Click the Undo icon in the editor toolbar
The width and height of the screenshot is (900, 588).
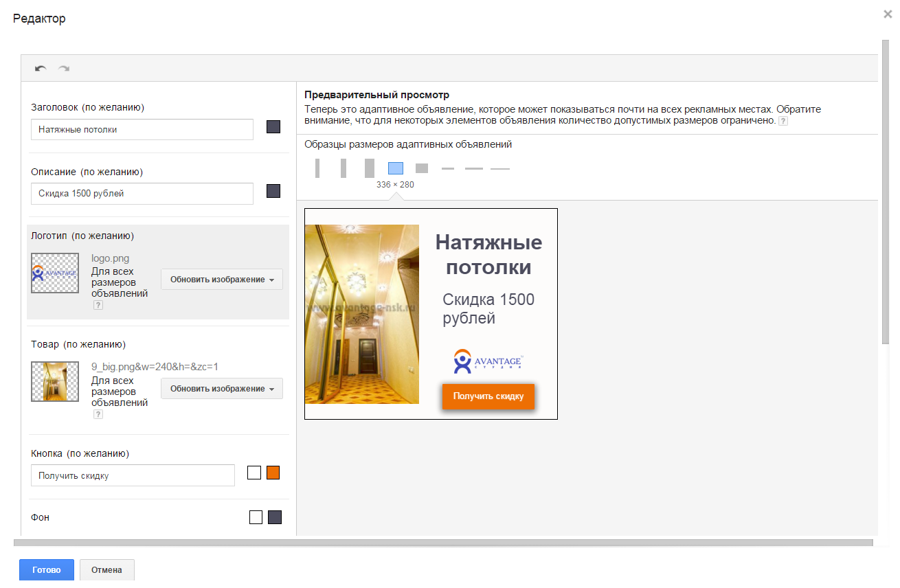point(40,68)
